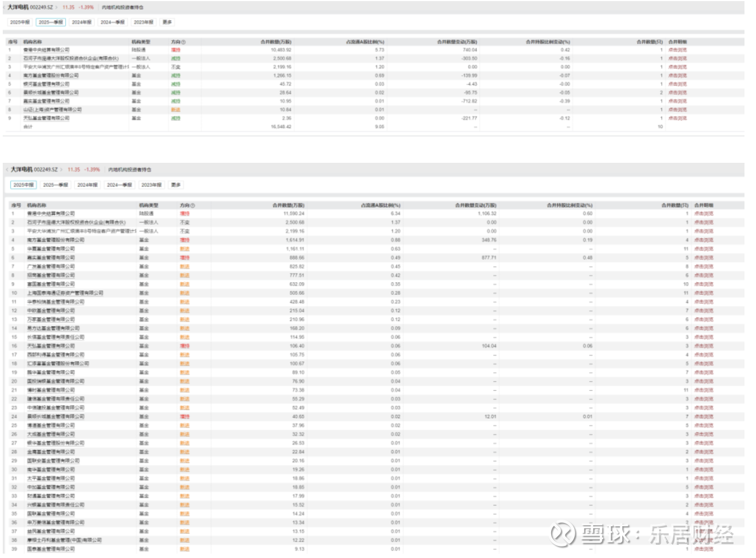The height and width of the screenshot is (558, 756).
Task: Click the 合并数量变动(万股) header in upper table
Action: (x=457, y=42)
